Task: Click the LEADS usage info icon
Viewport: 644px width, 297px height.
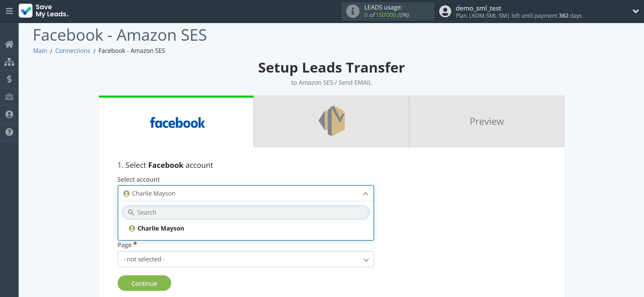Action: (353, 11)
